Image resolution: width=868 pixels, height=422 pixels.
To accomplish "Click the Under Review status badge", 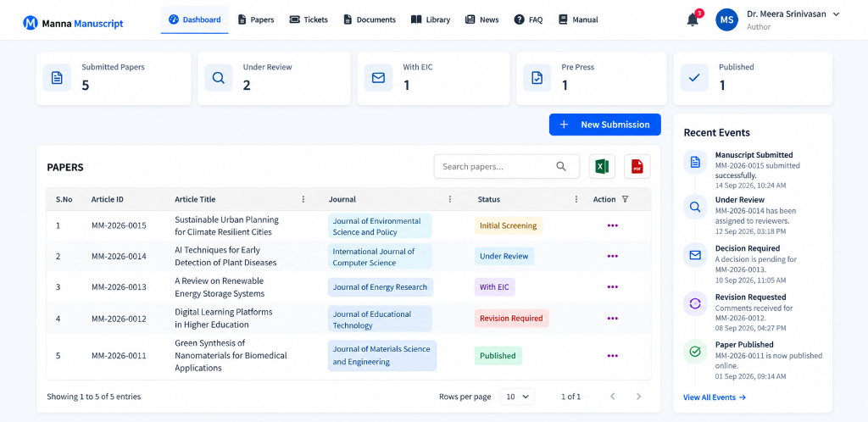I will tap(504, 256).
